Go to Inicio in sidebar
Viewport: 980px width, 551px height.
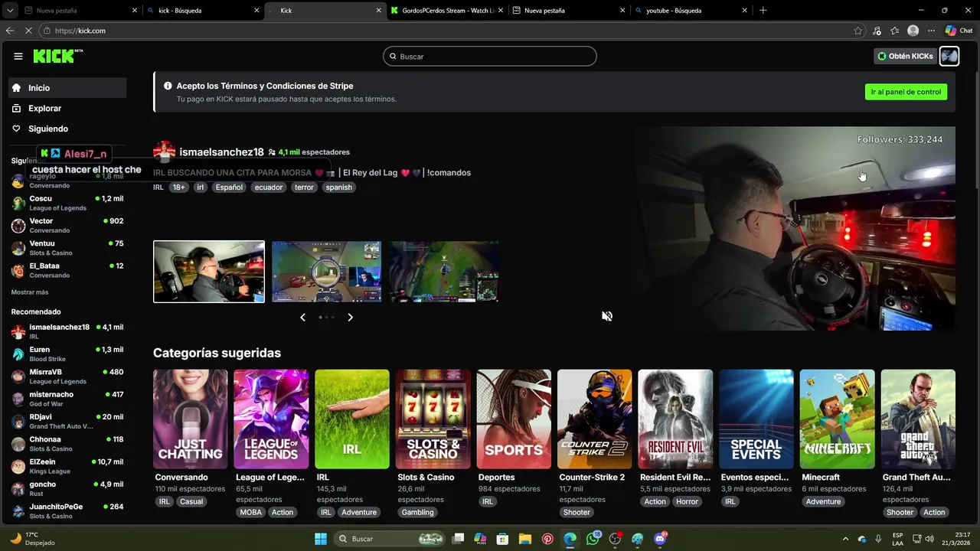click(67, 87)
